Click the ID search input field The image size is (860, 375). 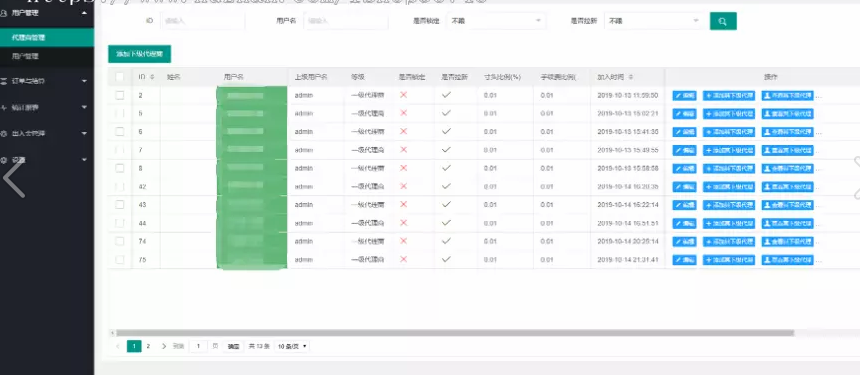tap(202, 21)
